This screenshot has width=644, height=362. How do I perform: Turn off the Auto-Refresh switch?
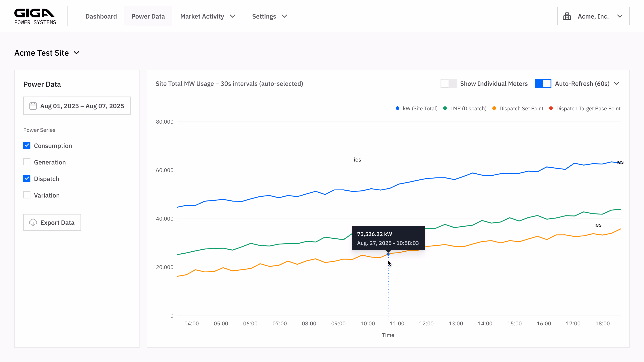(x=543, y=83)
